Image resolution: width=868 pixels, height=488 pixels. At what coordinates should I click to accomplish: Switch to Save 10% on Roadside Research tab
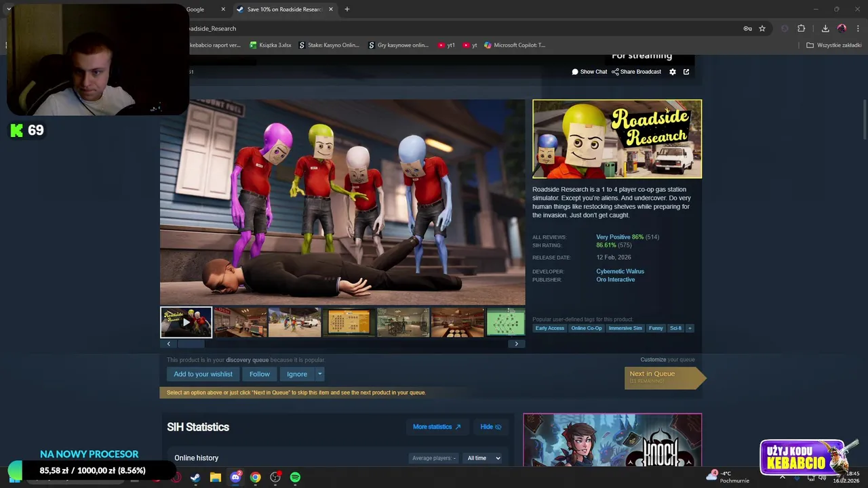(285, 9)
